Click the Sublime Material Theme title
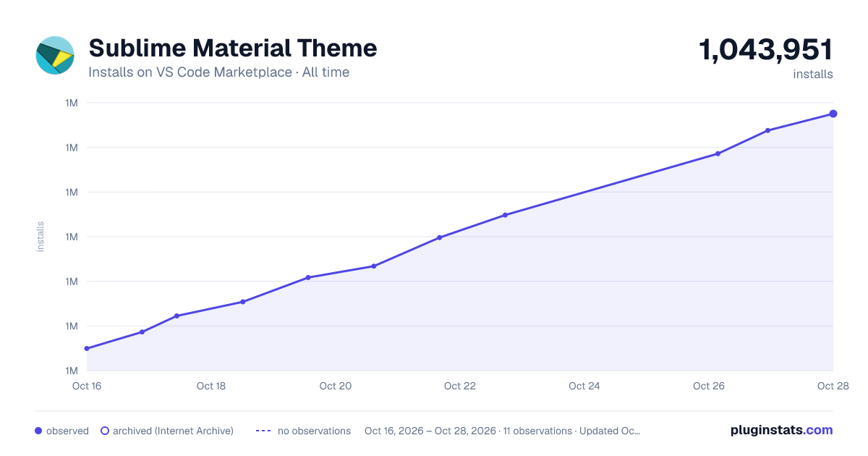 click(233, 48)
